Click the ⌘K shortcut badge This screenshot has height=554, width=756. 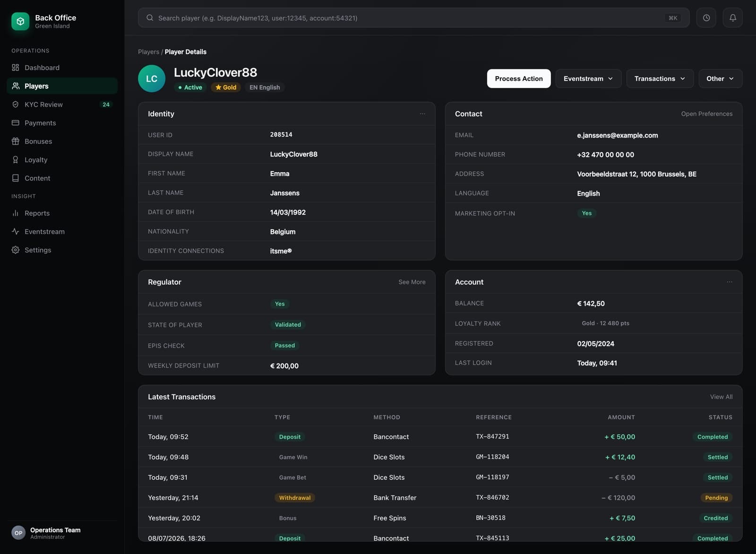point(673,18)
